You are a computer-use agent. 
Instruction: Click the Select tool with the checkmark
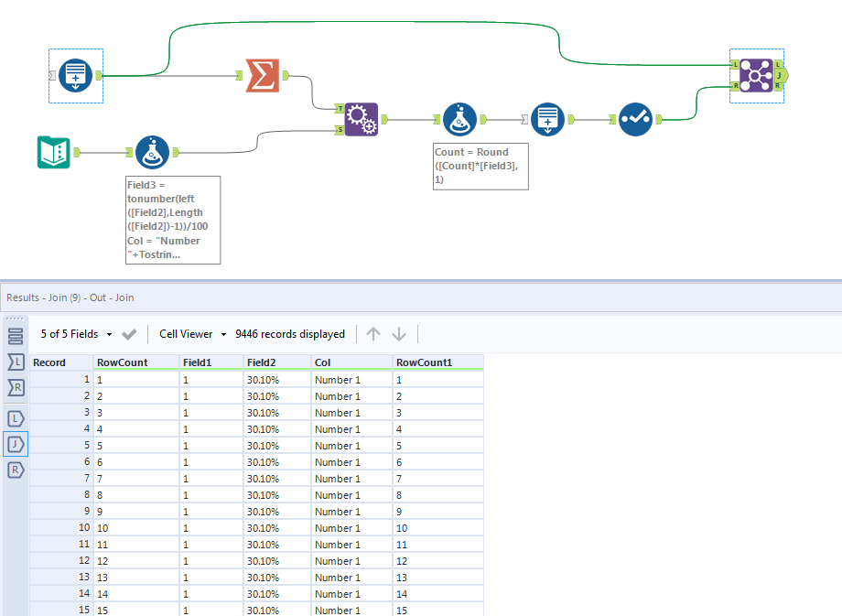635,119
